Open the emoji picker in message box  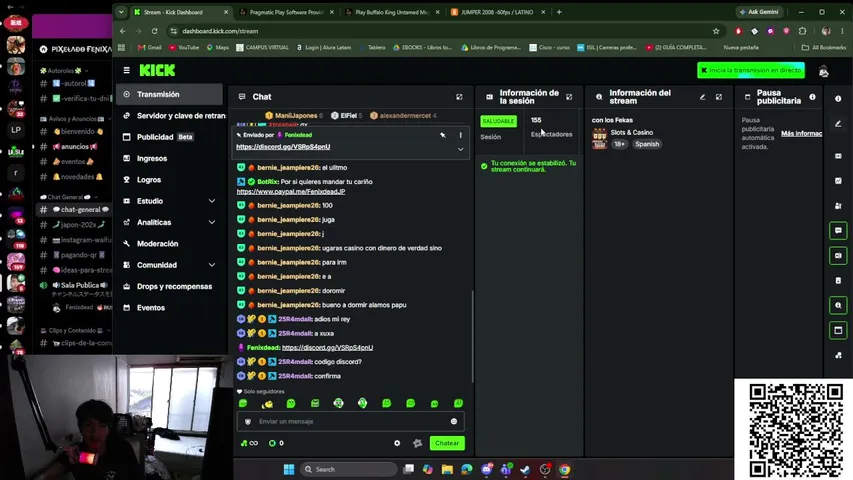click(454, 421)
